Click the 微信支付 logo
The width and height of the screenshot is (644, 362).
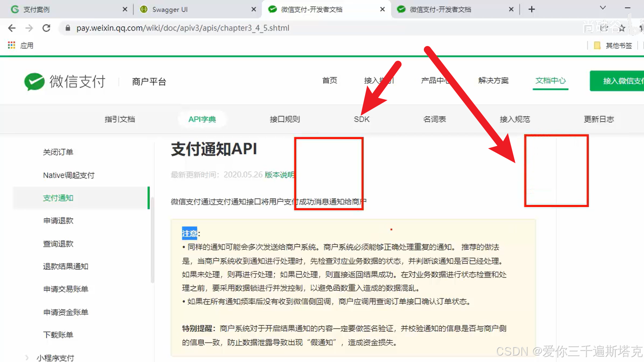(65, 82)
